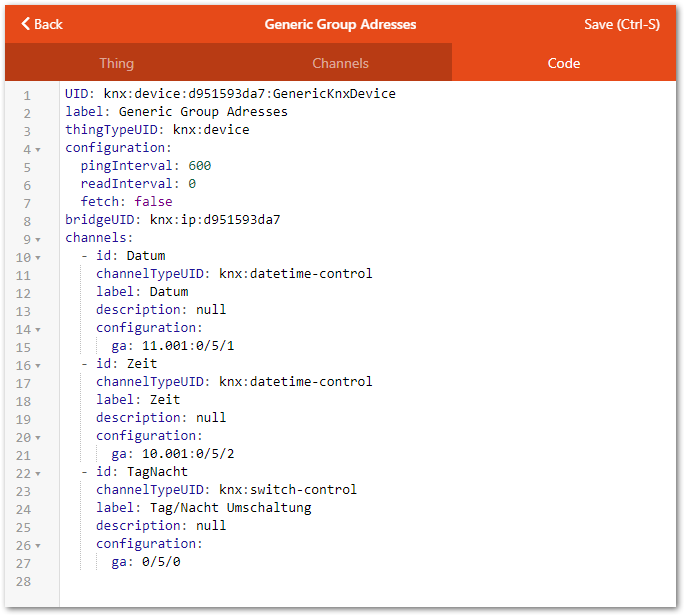Fold the Zeit configuration block at line 20
Screen dimensions: 685x616
click(x=38, y=438)
